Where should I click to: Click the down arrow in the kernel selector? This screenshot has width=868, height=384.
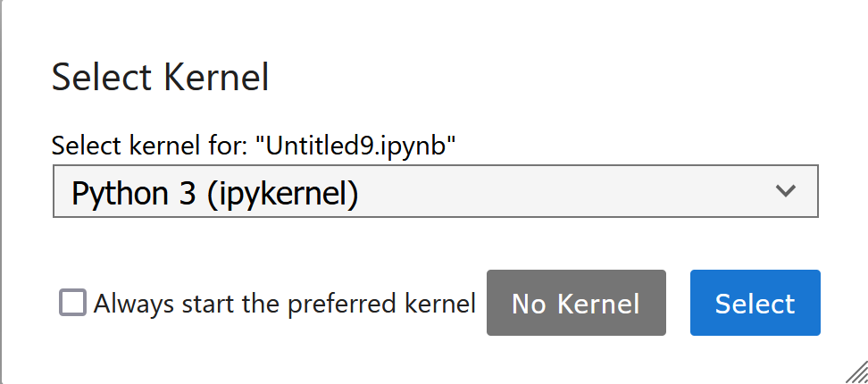pos(786,191)
